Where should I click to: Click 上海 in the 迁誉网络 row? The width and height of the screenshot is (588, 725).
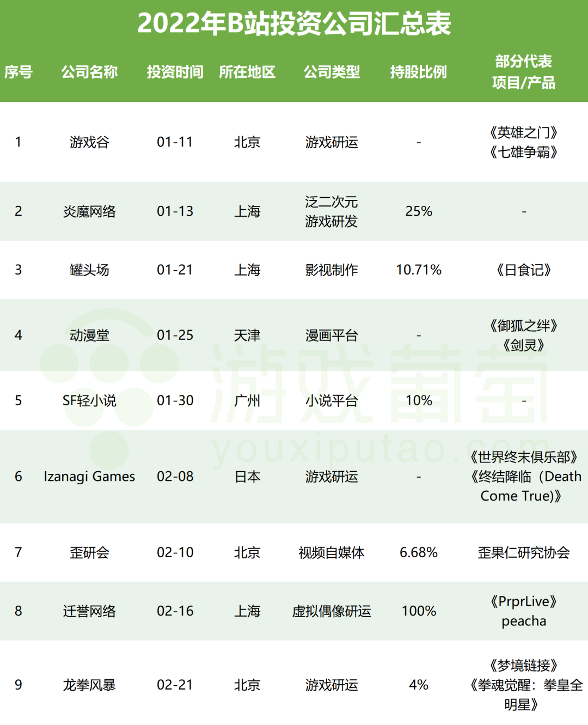pyautogui.click(x=247, y=611)
